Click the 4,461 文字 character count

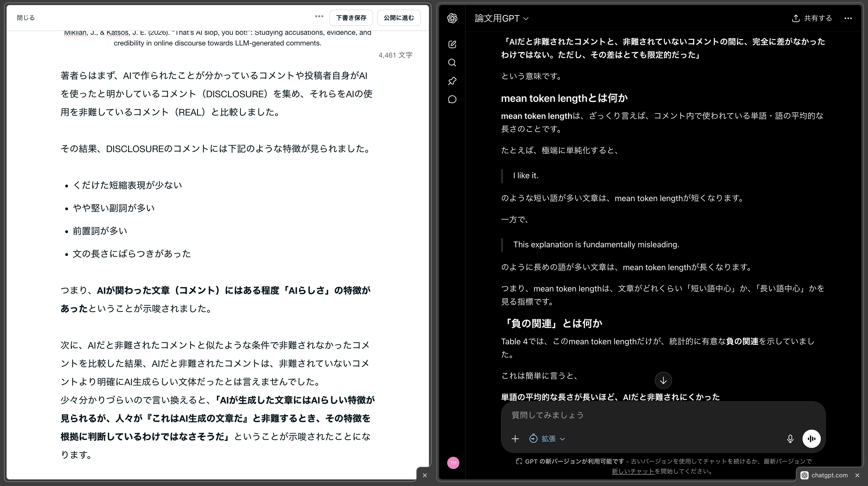395,55
